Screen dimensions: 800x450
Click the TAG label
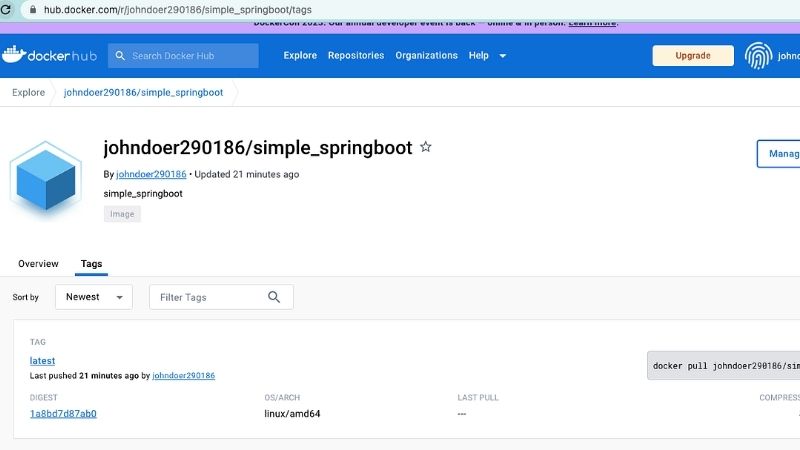click(x=38, y=342)
